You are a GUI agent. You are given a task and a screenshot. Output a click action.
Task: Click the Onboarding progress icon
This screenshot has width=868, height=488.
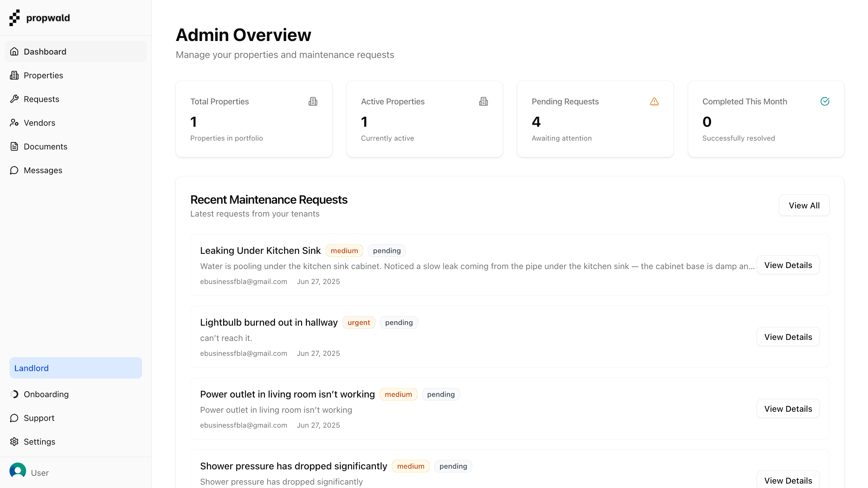[x=14, y=394]
